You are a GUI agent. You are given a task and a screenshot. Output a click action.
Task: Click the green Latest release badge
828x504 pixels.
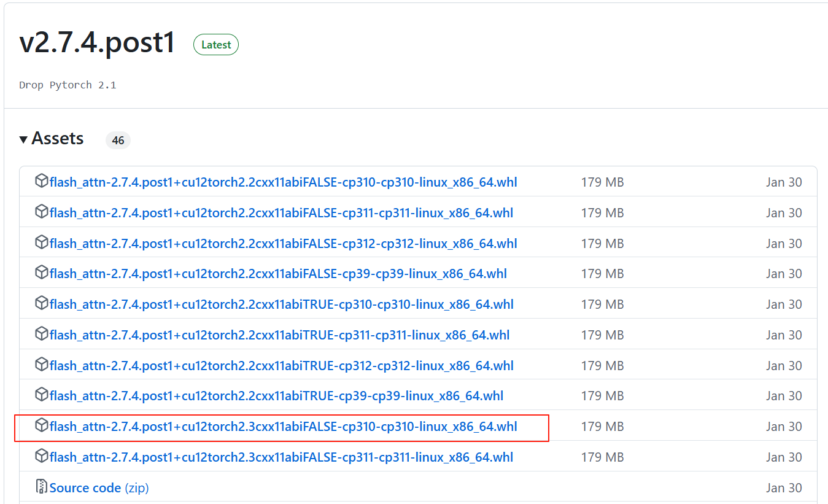[x=216, y=45]
